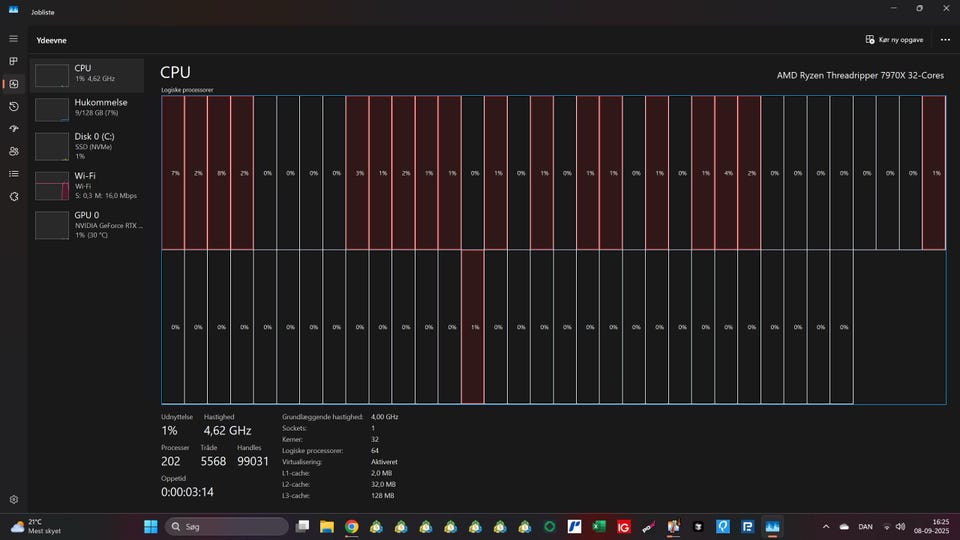The image size is (960, 540).
Task: Click the Kør ny opgave button
Action: coord(895,40)
